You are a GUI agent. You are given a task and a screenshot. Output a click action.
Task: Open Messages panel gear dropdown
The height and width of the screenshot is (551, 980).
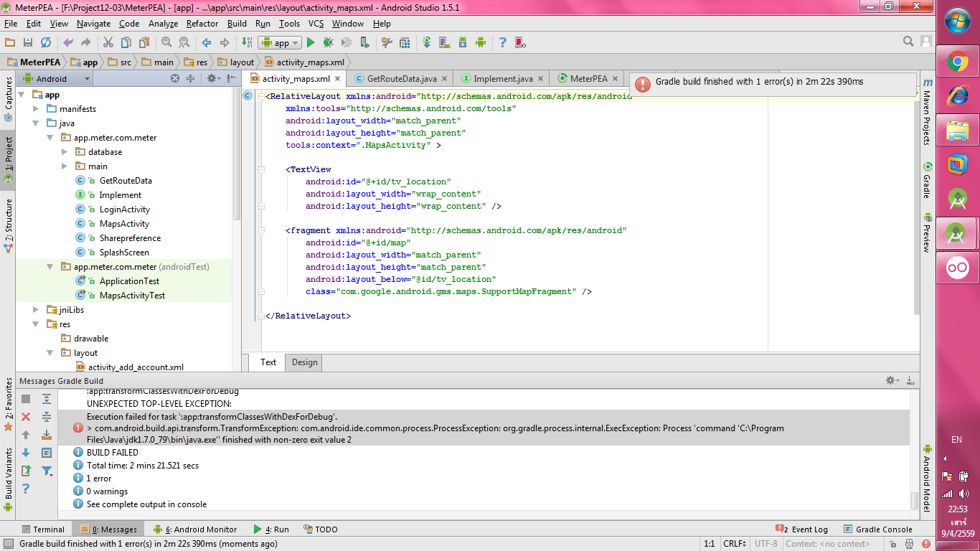click(892, 380)
